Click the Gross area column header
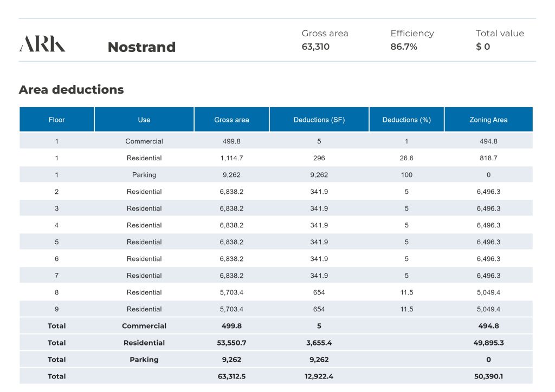 231,120
